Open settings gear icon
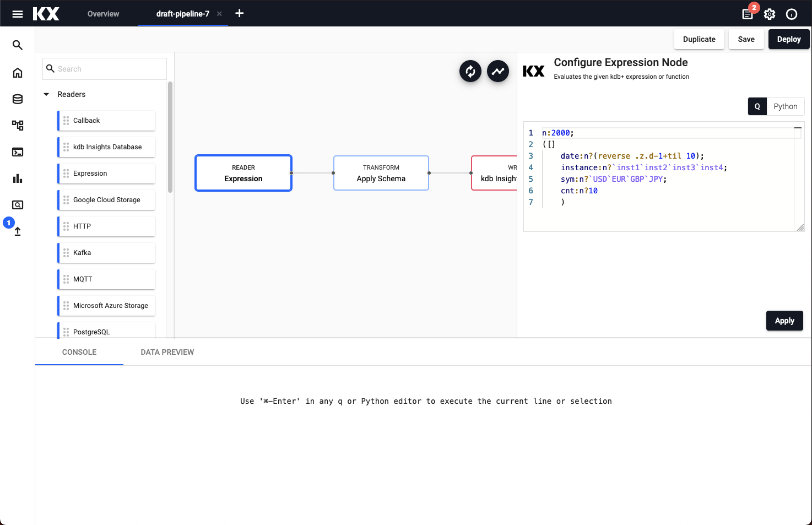 click(x=770, y=14)
